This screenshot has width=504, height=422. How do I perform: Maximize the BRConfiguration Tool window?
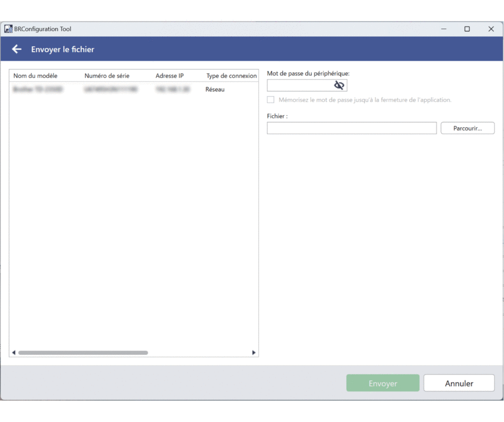[x=467, y=29]
